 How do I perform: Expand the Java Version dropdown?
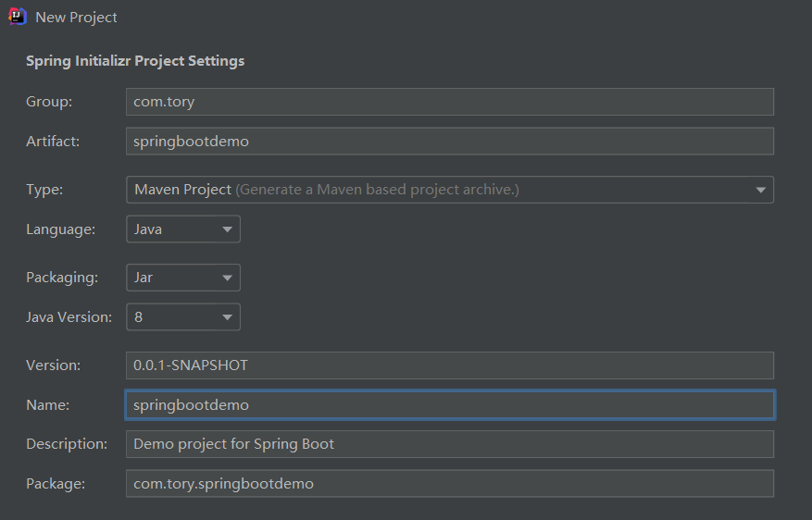183,317
